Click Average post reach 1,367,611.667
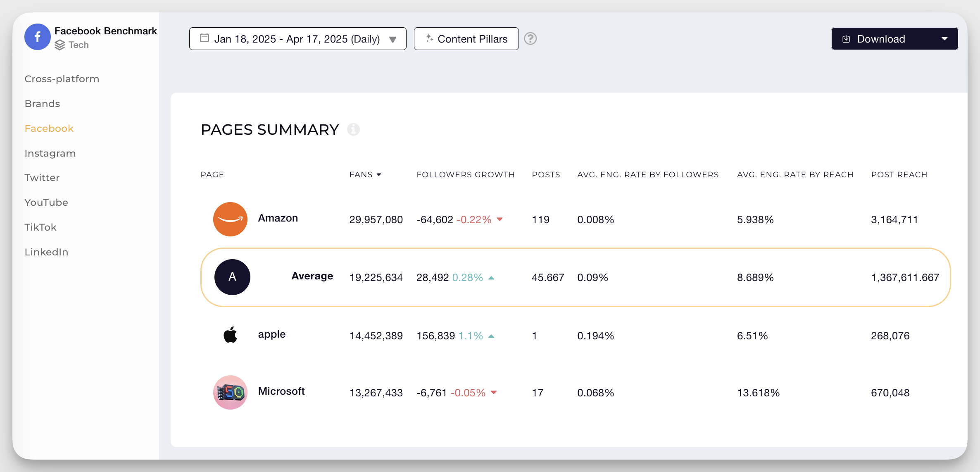The image size is (980, 472). tap(905, 277)
